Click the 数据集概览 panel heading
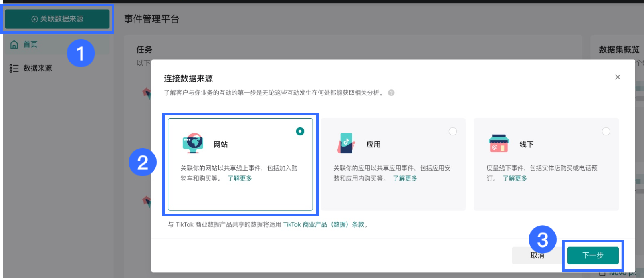 [x=619, y=50]
